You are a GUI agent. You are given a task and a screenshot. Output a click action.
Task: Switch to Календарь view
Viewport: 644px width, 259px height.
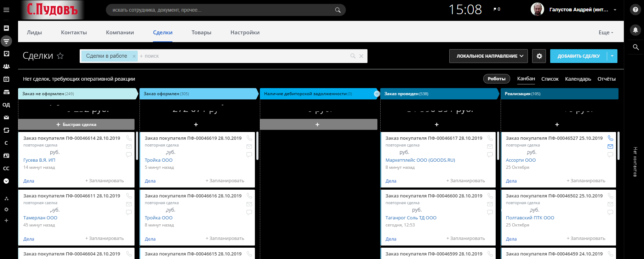pos(578,79)
